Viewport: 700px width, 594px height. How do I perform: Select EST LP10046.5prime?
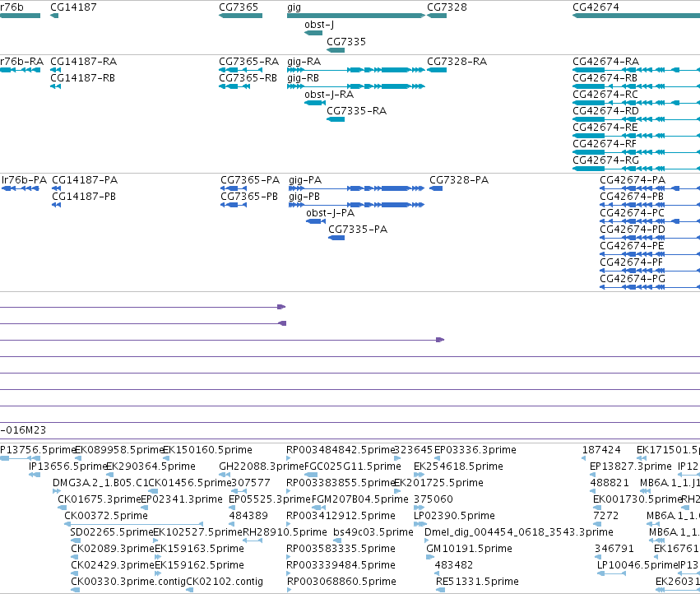click(637, 565)
